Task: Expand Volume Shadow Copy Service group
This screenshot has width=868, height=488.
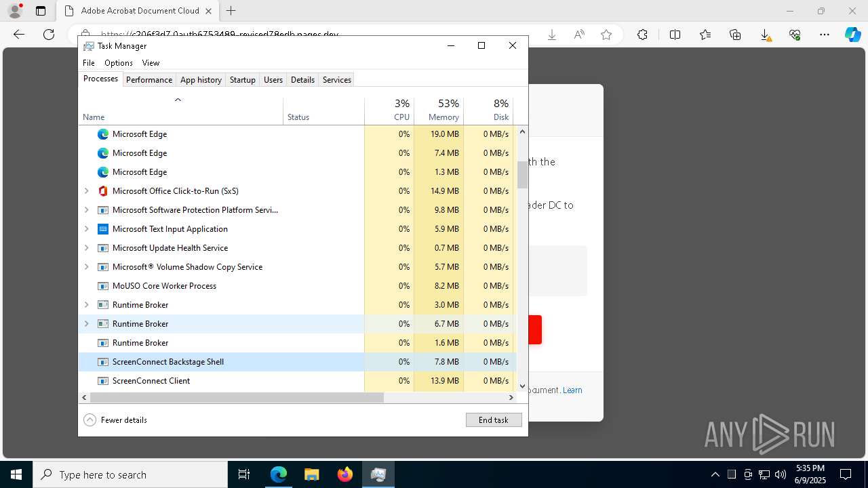Action: click(x=86, y=267)
